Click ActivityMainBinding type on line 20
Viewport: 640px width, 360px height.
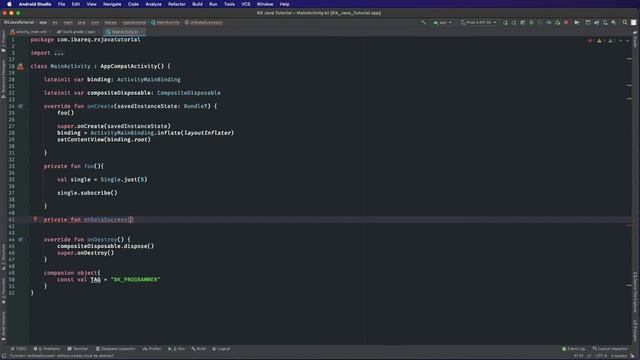tap(149, 80)
